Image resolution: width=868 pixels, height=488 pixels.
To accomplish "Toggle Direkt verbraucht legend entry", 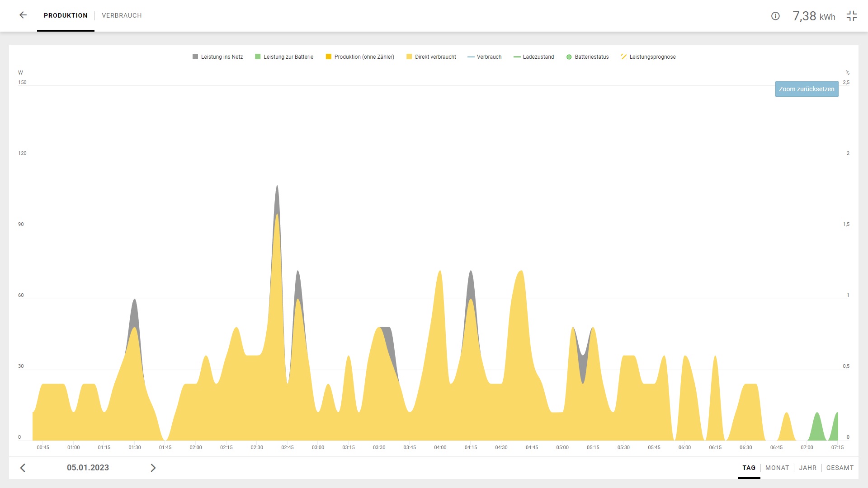I will pos(431,57).
